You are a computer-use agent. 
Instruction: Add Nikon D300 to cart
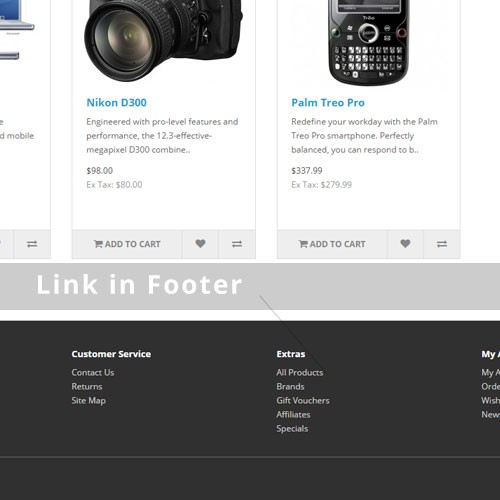pos(127,244)
